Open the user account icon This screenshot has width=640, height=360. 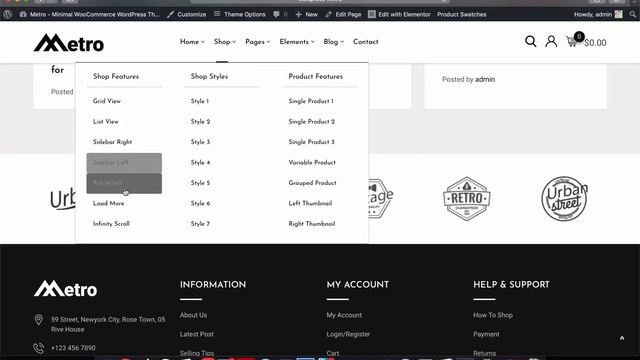[551, 41]
